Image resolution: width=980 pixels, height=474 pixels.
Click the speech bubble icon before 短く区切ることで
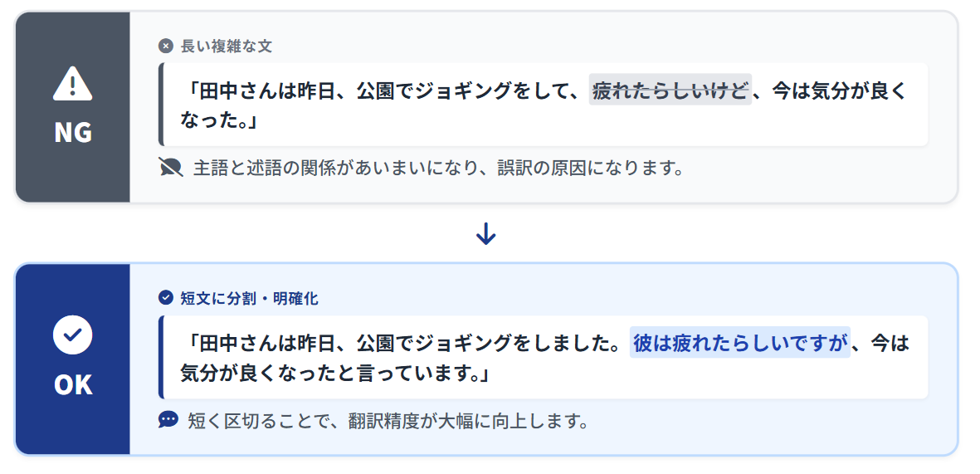pyautogui.click(x=168, y=420)
